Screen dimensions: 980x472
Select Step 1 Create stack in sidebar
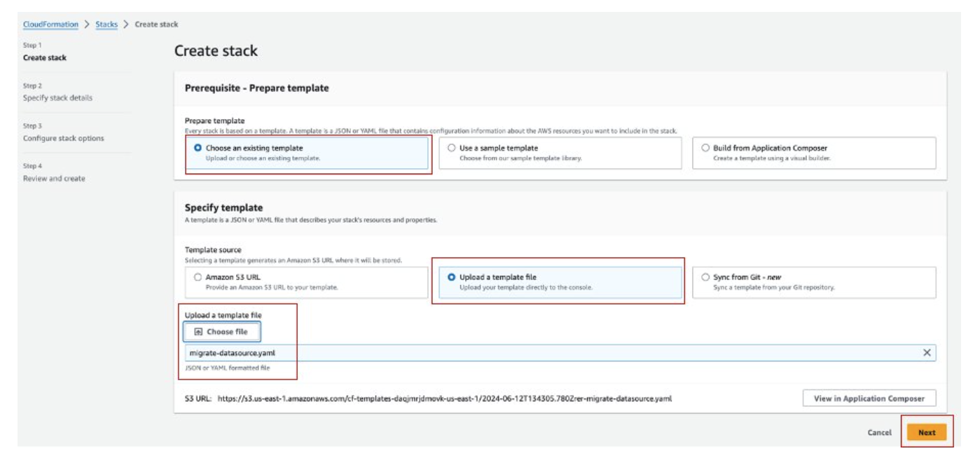45,57
